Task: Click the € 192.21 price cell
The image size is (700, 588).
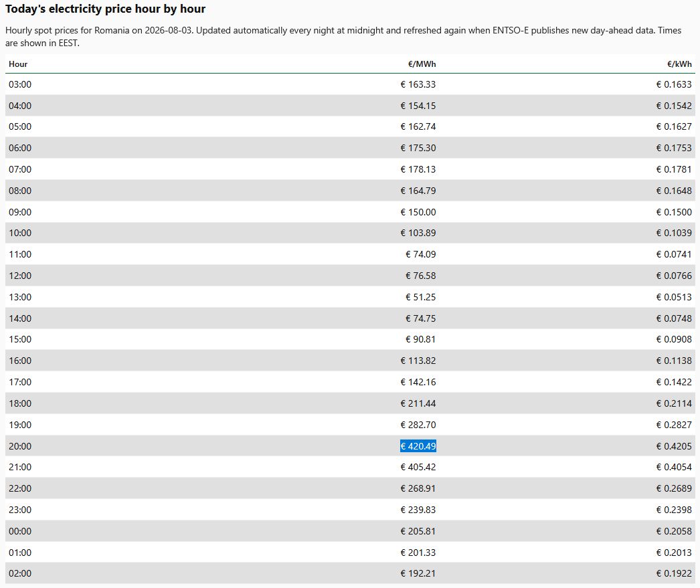Action: [x=418, y=573]
